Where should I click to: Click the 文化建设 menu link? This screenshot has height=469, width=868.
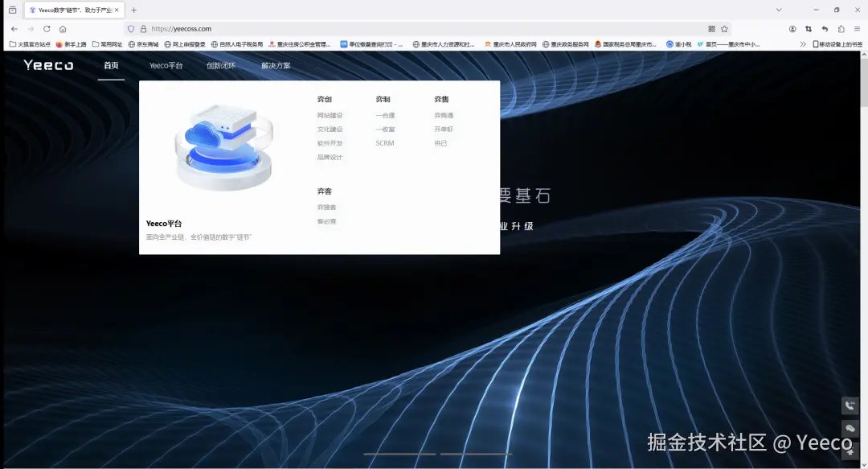[330, 130]
